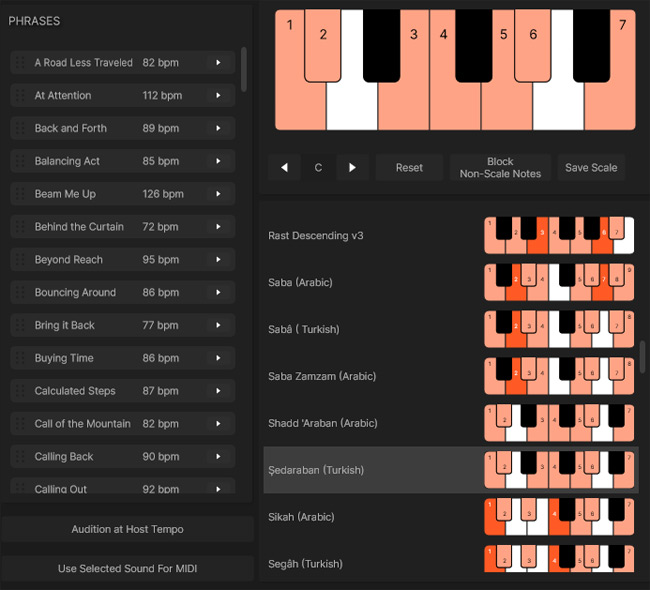Image resolution: width=650 pixels, height=590 pixels.
Task: Toggle the piano key labeled 2
Action: coord(323,46)
